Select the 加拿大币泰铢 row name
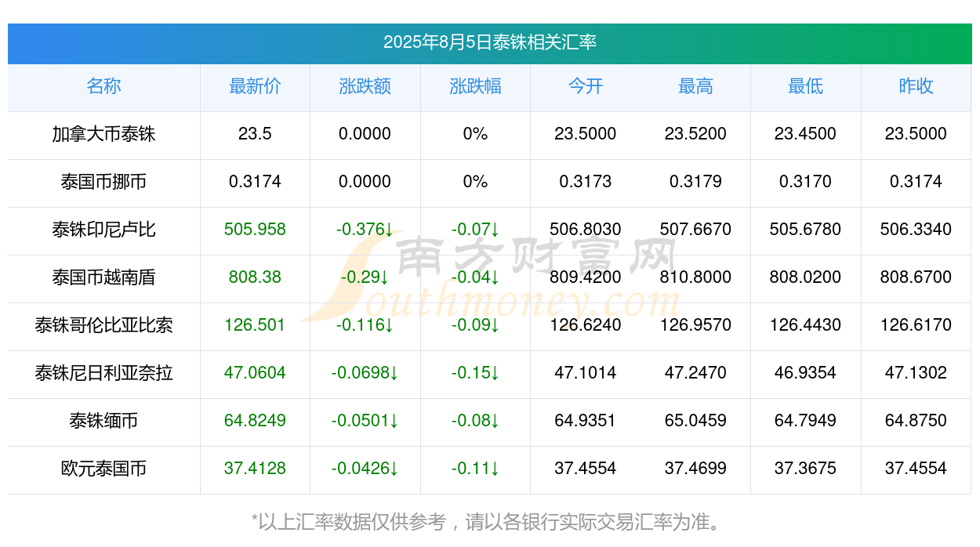Viewport: 980px width, 547px height. pyautogui.click(x=103, y=134)
